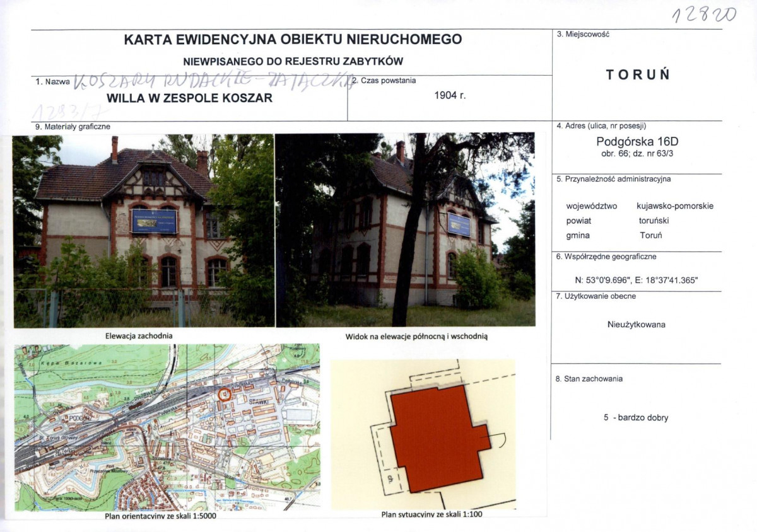Image resolution: width=757 pixels, height=532 pixels.
Task: Open the north and east elevation photograph
Action: pos(406,229)
